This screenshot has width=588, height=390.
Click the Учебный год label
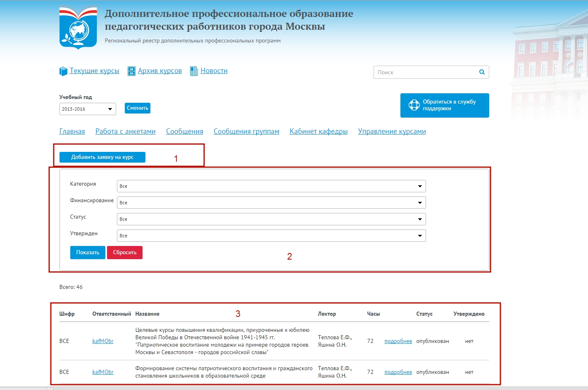click(76, 97)
